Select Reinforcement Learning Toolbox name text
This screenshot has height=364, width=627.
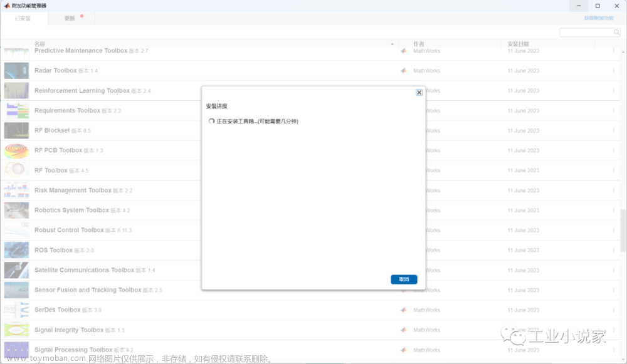pyautogui.click(x=82, y=91)
